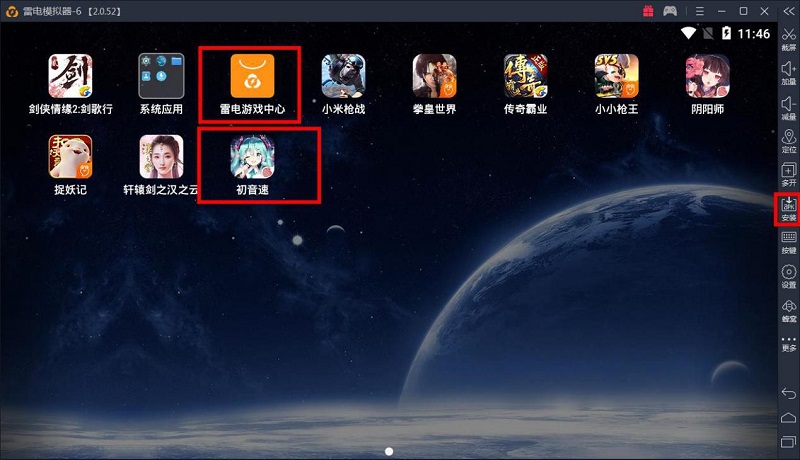Screen dimensions: 800x460
Task: Open 拳皇世界 game
Action: 434,77
